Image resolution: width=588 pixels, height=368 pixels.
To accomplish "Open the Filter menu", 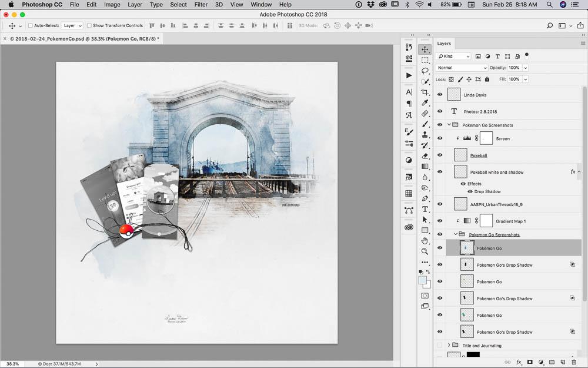I will tap(201, 5).
